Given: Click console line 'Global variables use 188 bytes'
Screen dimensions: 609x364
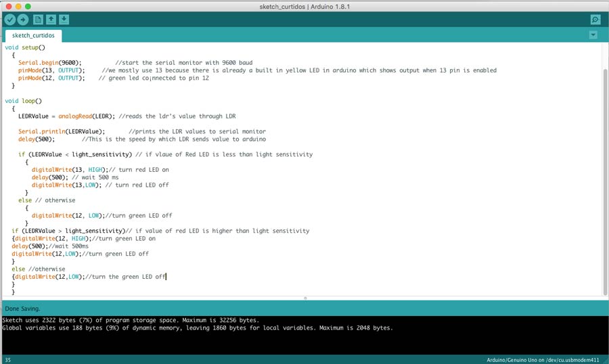Looking at the screenshot, I should [x=198, y=328].
